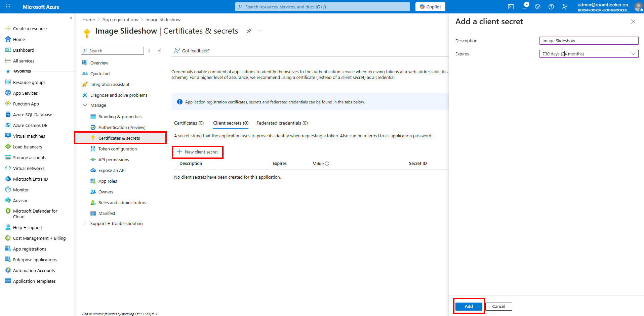Click the help question mark icon
This screenshot has width=644, height=316.
tap(551, 7)
